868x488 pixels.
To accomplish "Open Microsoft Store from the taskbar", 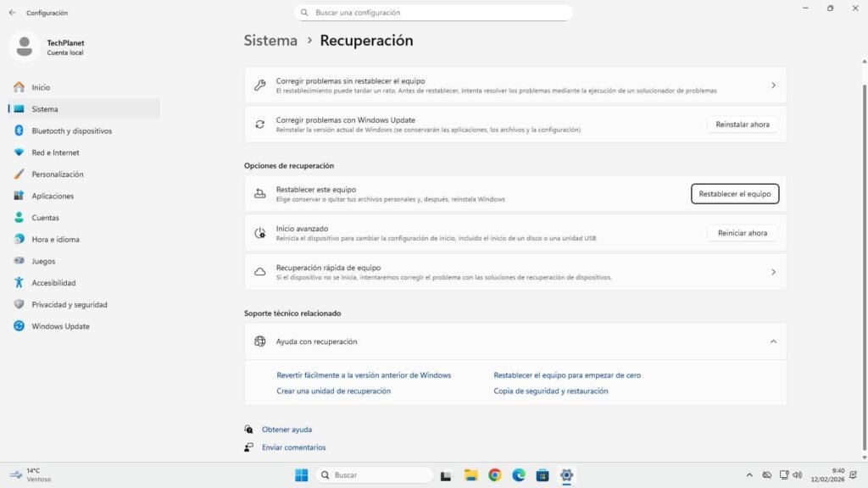I will click(542, 475).
